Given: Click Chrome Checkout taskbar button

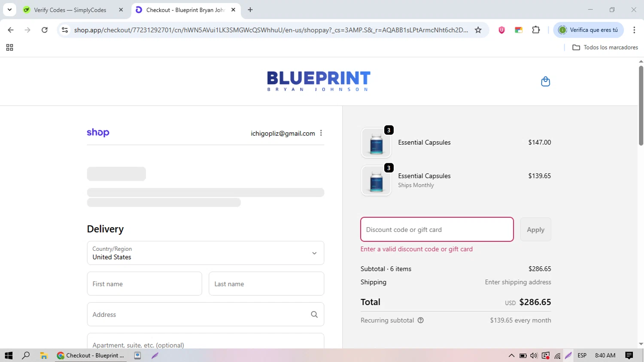Looking at the screenshot, I should [91, 356].
